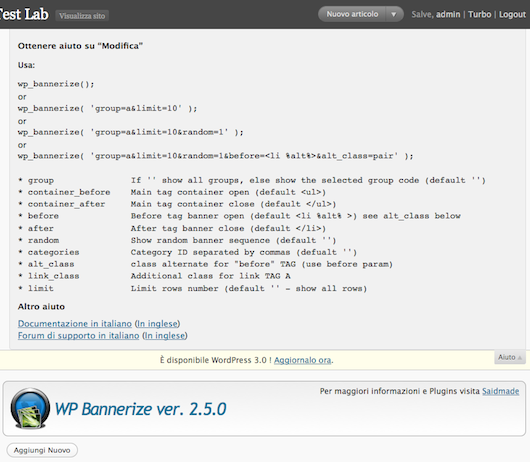Viewport: 530px width, 462px height.
Task: Open the English documentation (In inglese) link
Action: click(158, 323)
